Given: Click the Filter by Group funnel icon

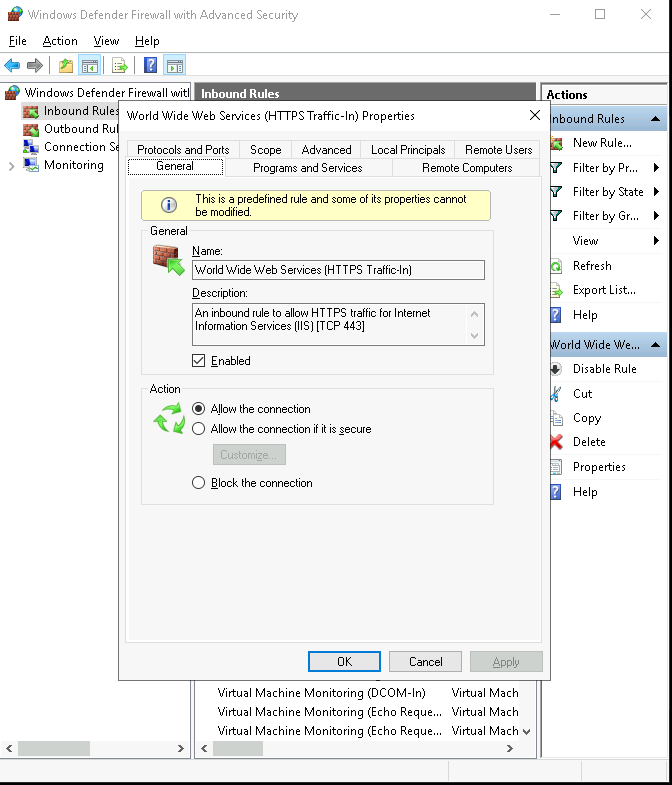Looking at the screenshot, I should pyautogui.click(x=556, y=216).
